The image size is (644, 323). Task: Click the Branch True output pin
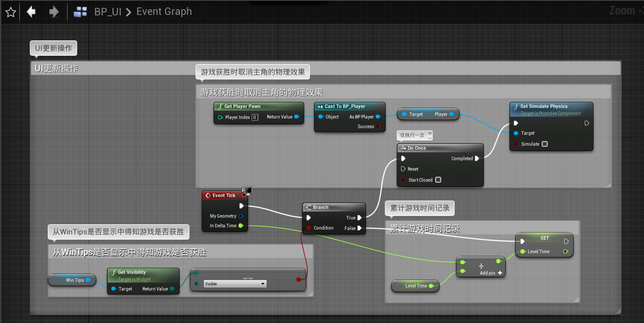[x=359, y=218]
